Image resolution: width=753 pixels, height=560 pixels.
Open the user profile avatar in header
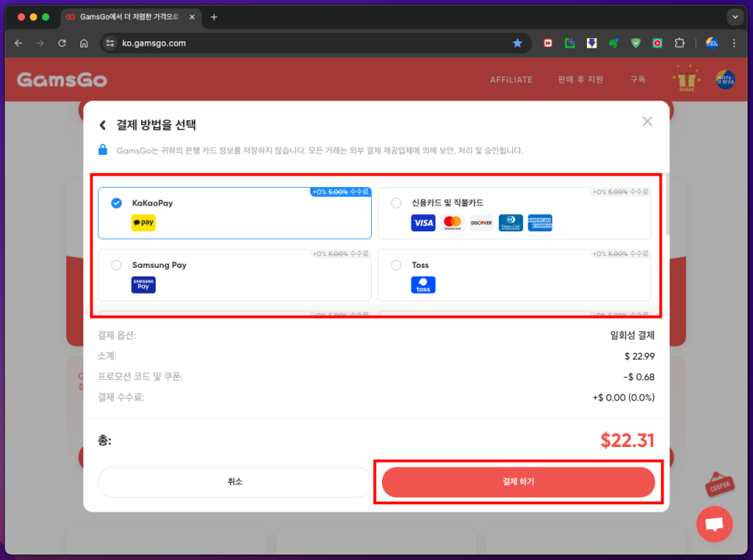pos(725,79)
